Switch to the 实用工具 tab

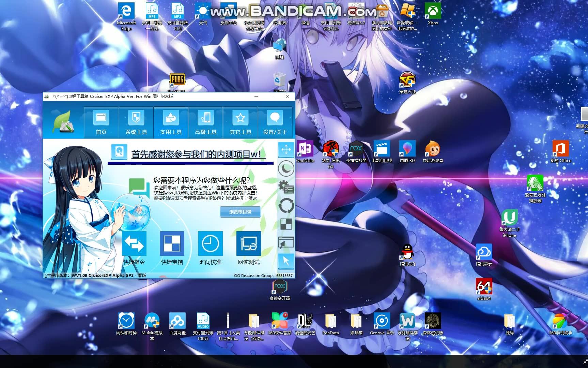(171, 122)
